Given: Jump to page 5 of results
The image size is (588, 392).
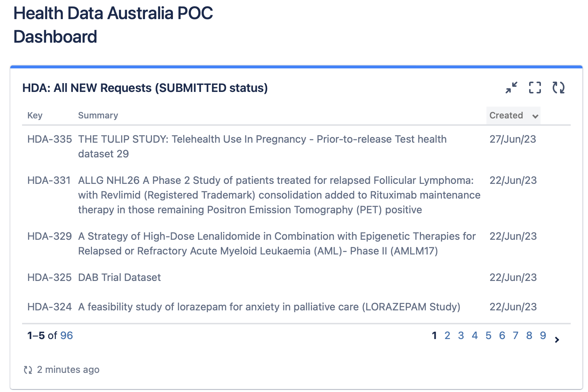Looking at the screenshot, I should tap(488, 336).
